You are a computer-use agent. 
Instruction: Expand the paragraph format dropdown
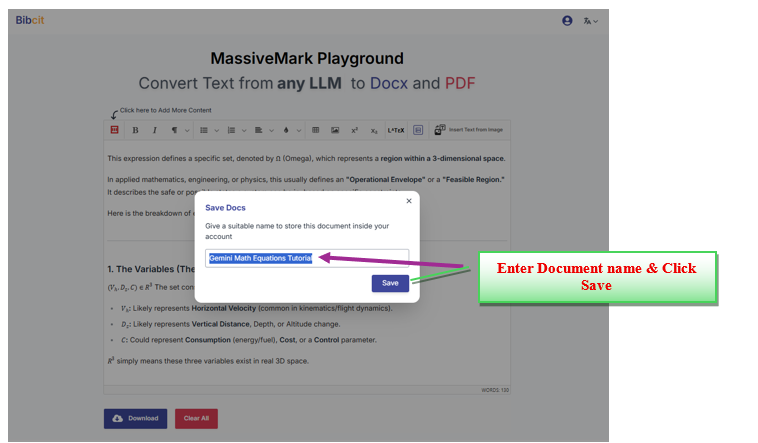(x=178, y=130)
